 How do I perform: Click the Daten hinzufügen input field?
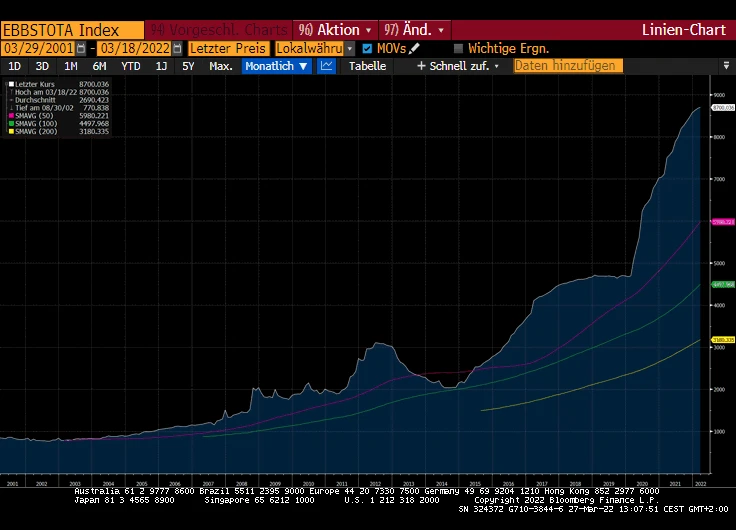pos(567,66)
